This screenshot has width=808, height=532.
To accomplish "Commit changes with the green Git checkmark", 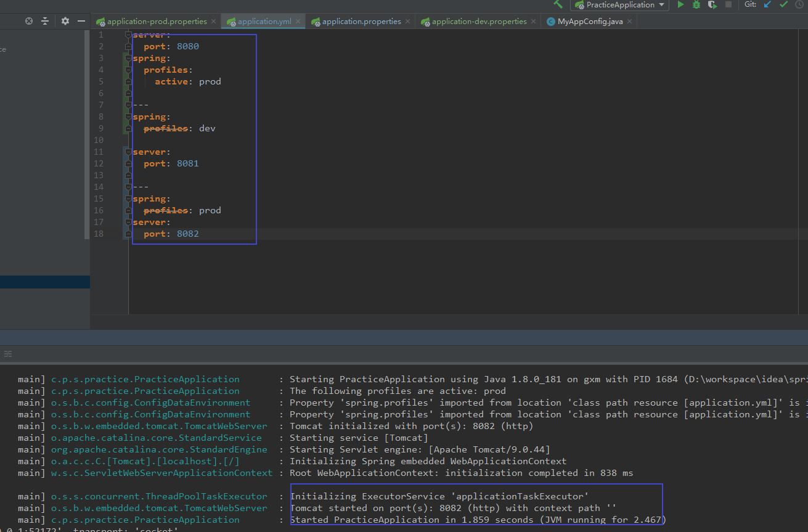I will [x=783, y=4].
